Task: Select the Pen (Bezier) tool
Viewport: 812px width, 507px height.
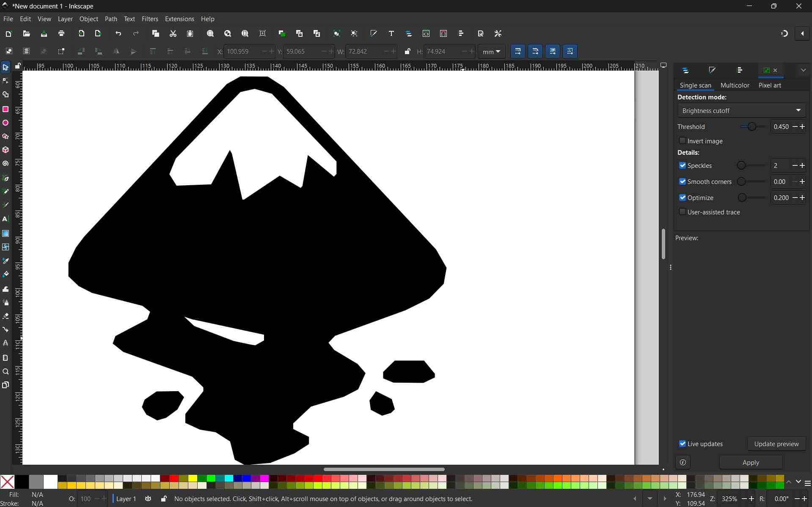Action: pyautogui.click(x=6, y=178)
